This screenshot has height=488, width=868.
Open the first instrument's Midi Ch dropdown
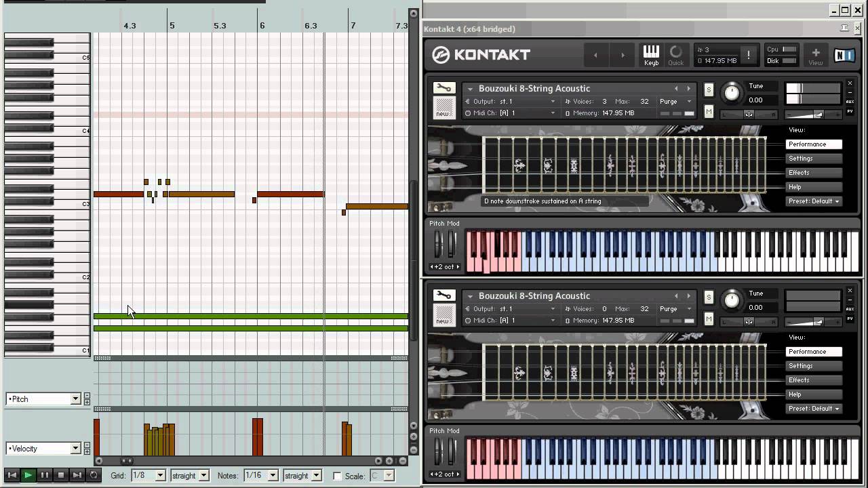tap(510, 113)
